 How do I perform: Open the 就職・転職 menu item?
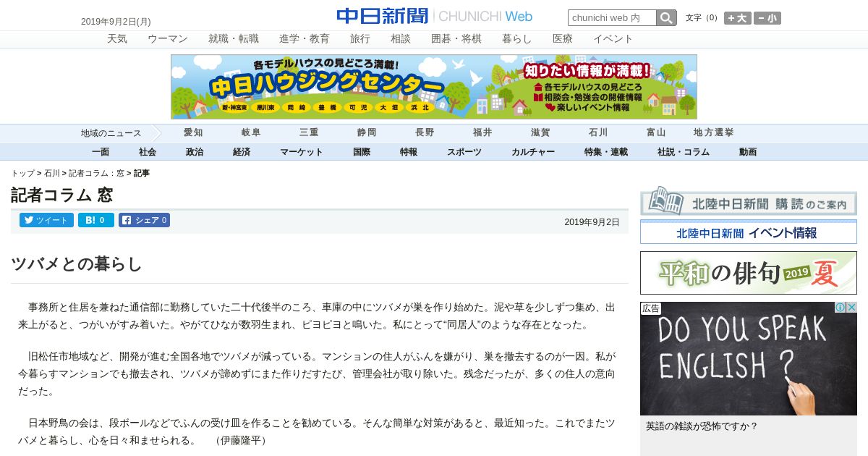[x=234, y=39]
